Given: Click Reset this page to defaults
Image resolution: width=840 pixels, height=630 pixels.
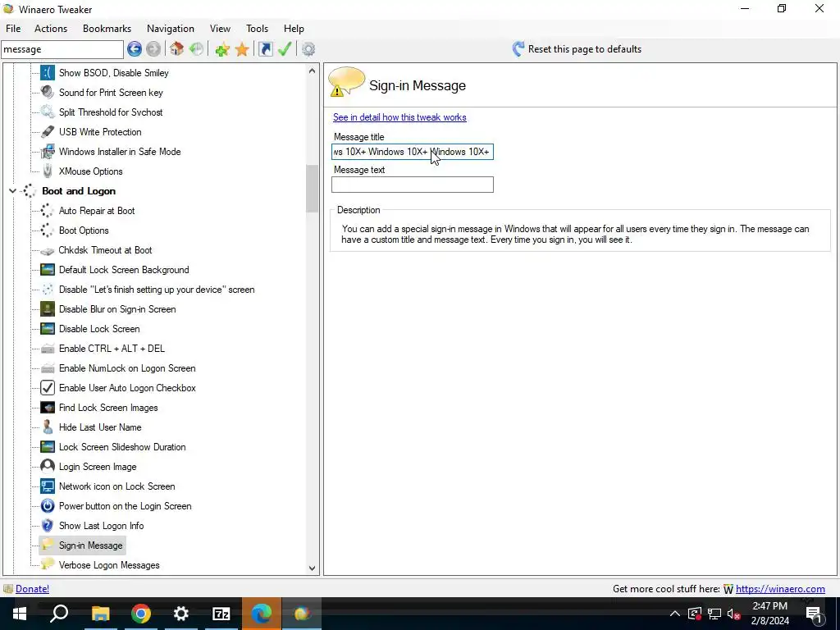Looking at the screenshot, I should coord(577,49).
